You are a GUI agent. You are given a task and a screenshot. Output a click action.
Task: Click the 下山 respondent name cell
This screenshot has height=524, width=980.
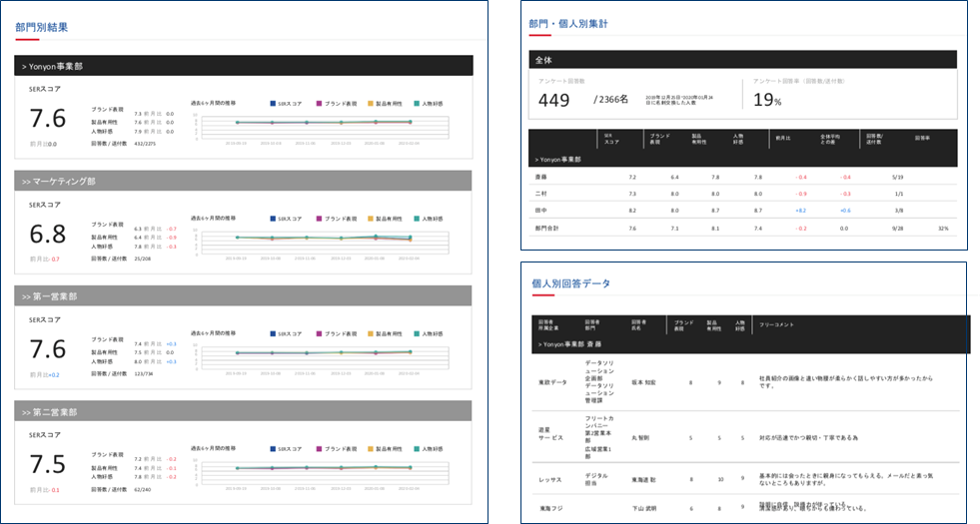tap(643, 508)
